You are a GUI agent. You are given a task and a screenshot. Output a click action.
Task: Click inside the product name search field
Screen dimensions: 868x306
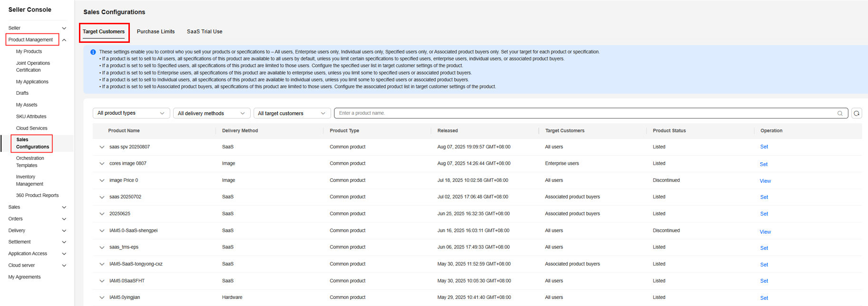click(x=585, y=113)
